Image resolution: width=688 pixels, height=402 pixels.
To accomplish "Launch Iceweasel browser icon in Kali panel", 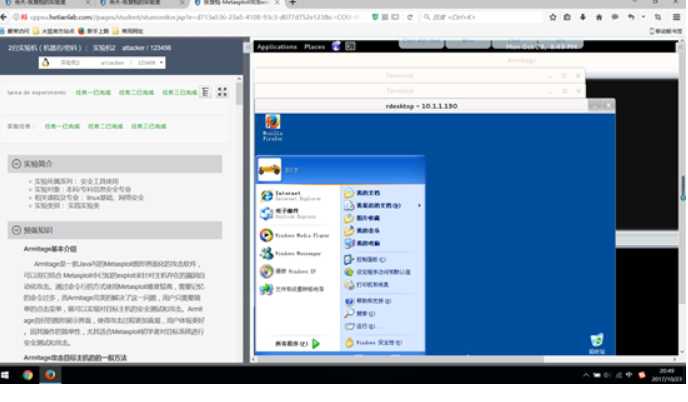I will (x=337, y=46).
